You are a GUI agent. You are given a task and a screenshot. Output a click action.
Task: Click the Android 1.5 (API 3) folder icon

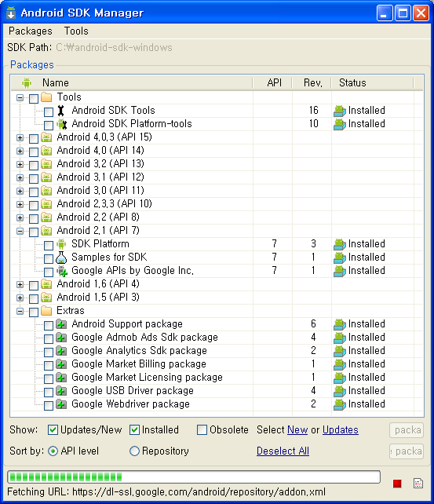46,298
